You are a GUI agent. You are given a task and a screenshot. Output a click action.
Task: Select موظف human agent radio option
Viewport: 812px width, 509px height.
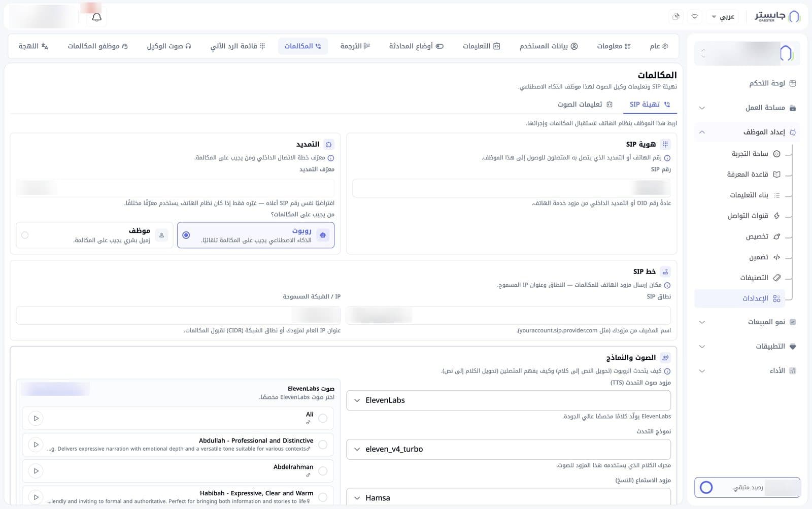[94, 235]
